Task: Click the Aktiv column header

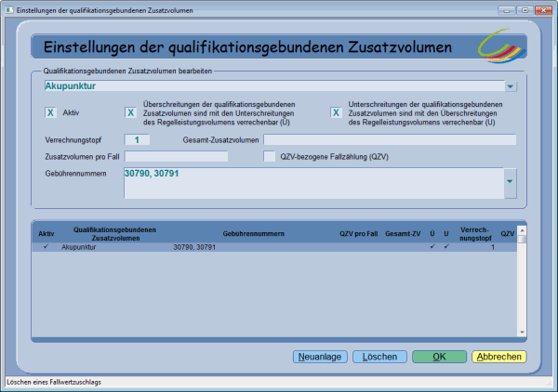Action: click(46, 234)
